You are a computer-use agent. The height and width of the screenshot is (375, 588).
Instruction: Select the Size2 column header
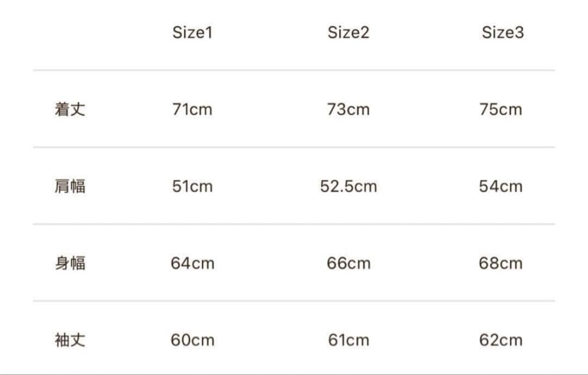point(348,33)
